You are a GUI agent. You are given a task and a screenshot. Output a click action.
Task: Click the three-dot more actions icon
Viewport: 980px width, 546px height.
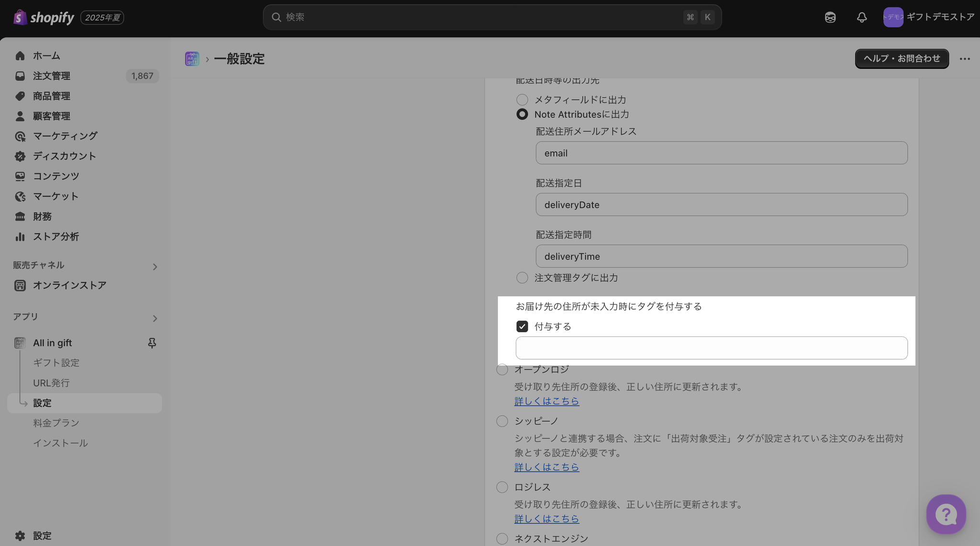pos(965,59)
